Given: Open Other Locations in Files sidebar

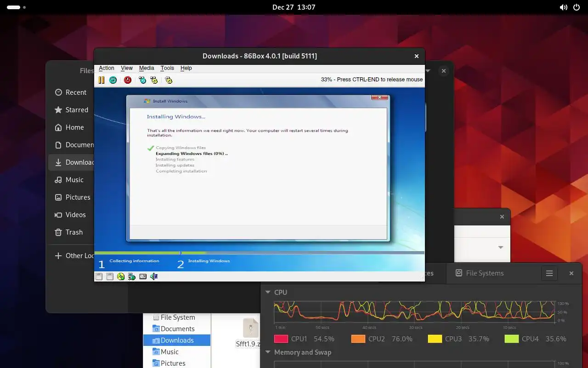Looking at the screenshot, I should click(71, 256).
